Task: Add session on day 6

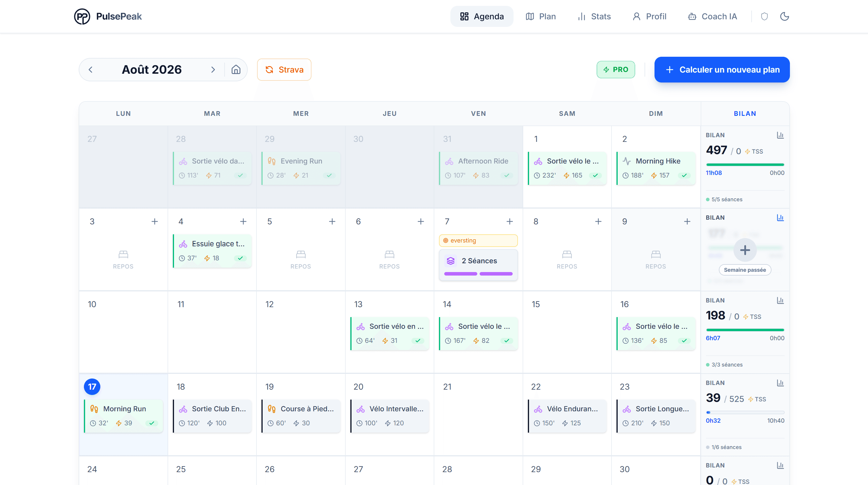Action: coord(421,221)
